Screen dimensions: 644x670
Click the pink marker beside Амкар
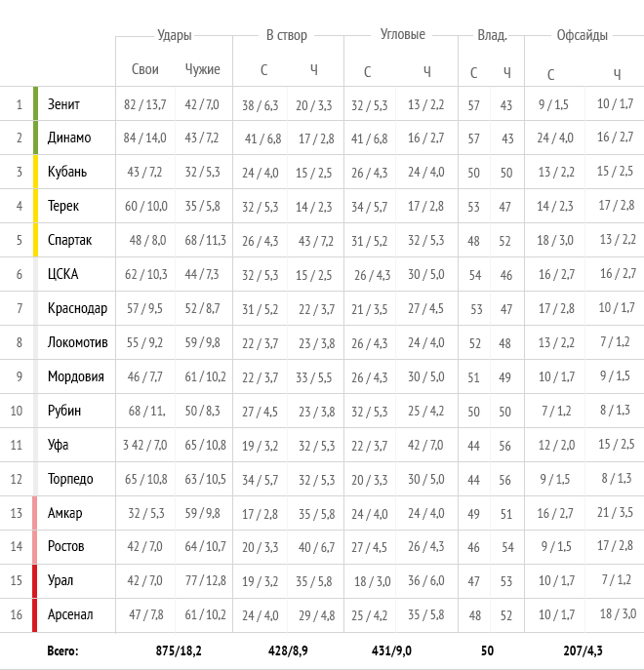[34, 513]
